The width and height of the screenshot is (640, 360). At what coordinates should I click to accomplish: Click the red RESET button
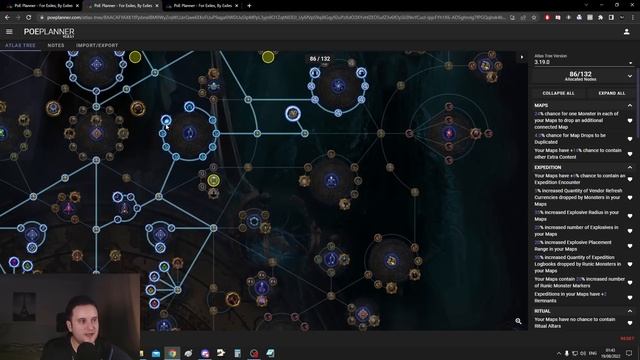click(627, 338)
